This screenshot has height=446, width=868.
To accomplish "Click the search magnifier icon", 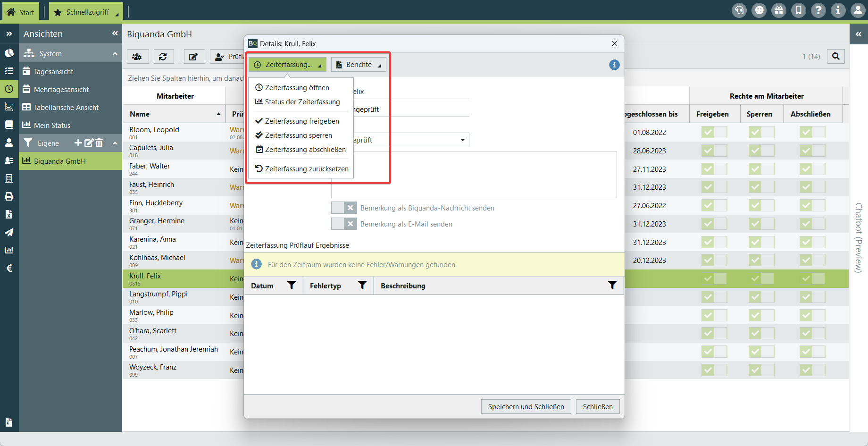I will pos(836,56).
